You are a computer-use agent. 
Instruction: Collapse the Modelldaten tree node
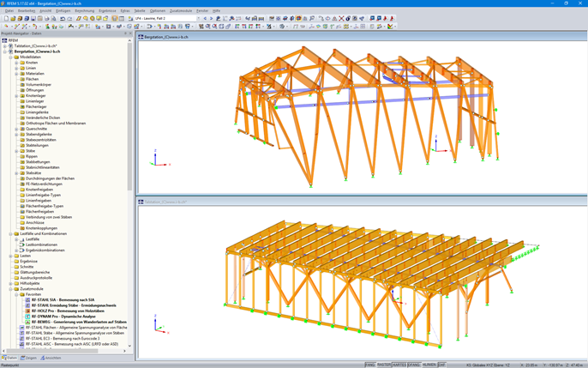[11, 57]
